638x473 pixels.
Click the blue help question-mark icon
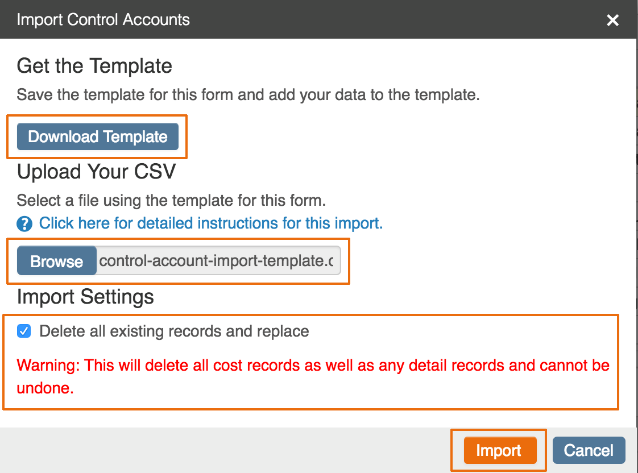pos(25,223)
